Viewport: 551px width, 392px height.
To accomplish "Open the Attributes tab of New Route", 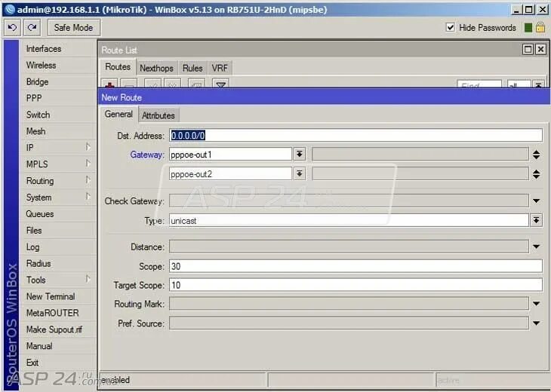I will tap(159, 115).
